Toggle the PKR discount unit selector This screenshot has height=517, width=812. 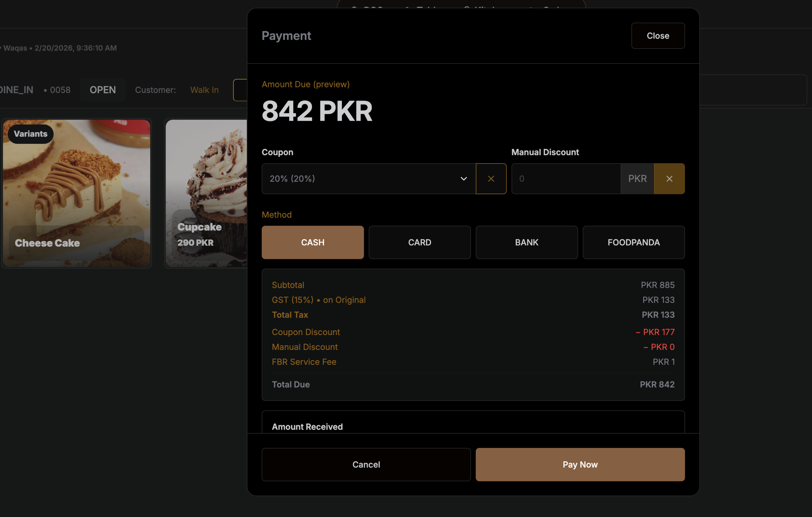pyautogui.click(x=637, y=179)
